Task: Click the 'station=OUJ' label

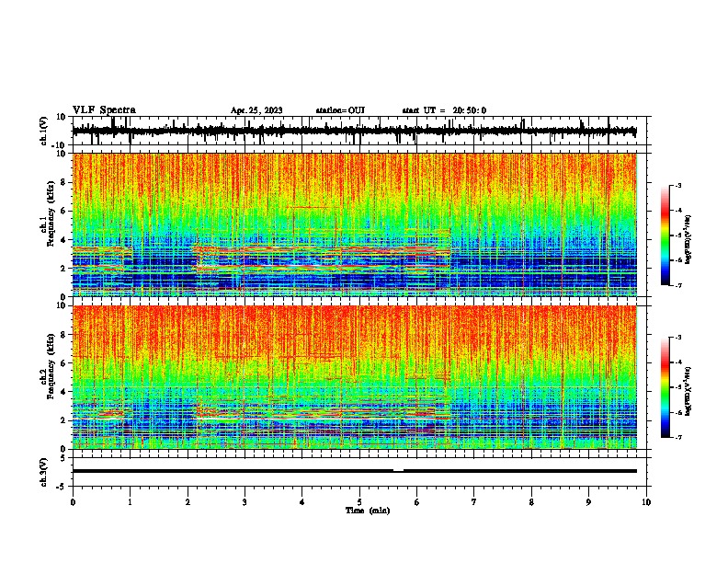Action: tap(340, 110)
